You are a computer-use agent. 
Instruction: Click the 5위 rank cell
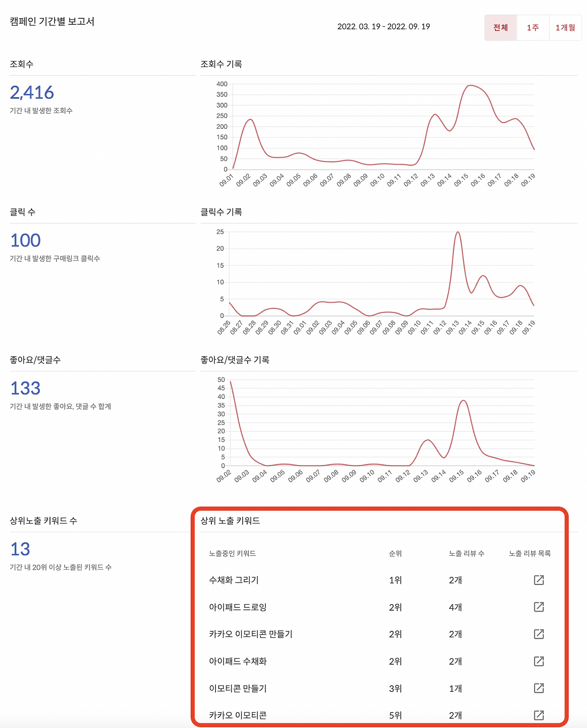[395, 715]
